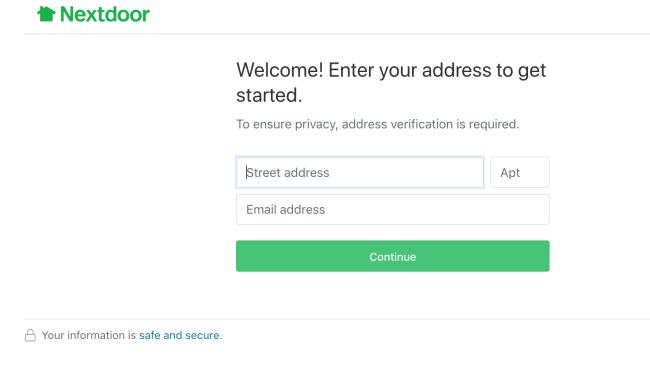This screenshot has width=650, height=368.
Task: Click the padlock icon in the footer
Action: point(30,335)
